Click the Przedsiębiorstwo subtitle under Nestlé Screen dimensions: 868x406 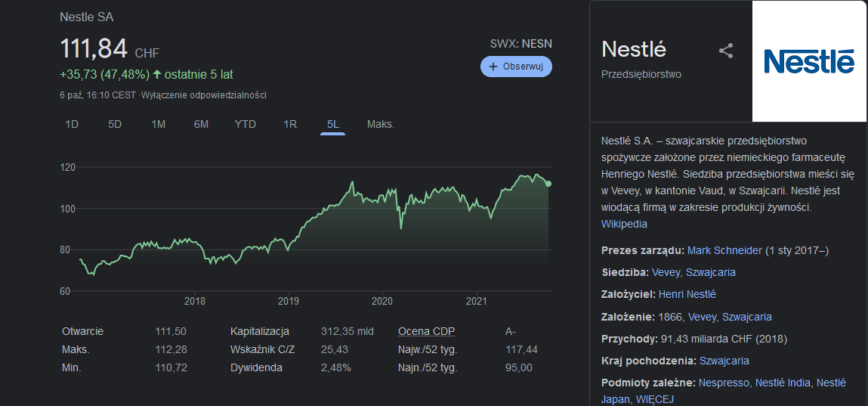[641, 74]
